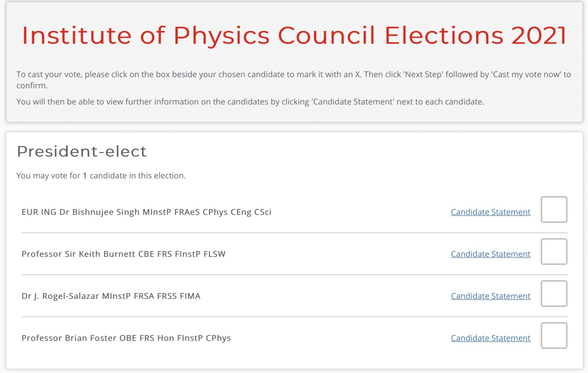The image size is (588, 373).
Task: Click the quoted 'Candidate Statement' in the instructions paragraph
Action: (353, 102)
